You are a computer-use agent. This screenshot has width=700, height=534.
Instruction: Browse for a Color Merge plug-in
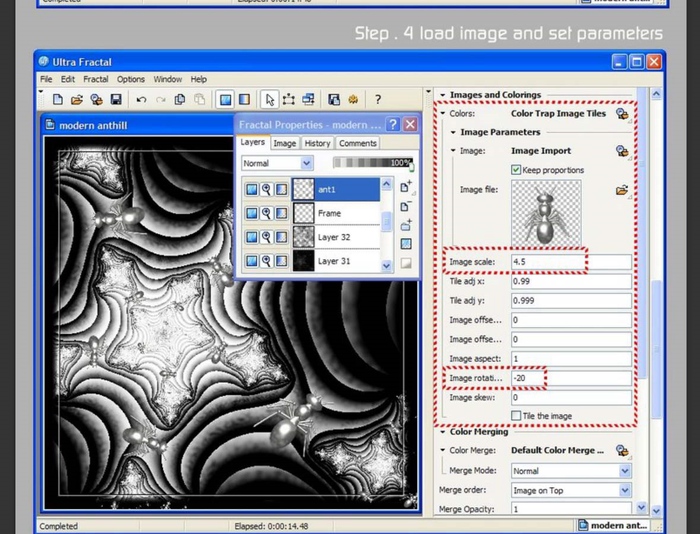[622, 450]
